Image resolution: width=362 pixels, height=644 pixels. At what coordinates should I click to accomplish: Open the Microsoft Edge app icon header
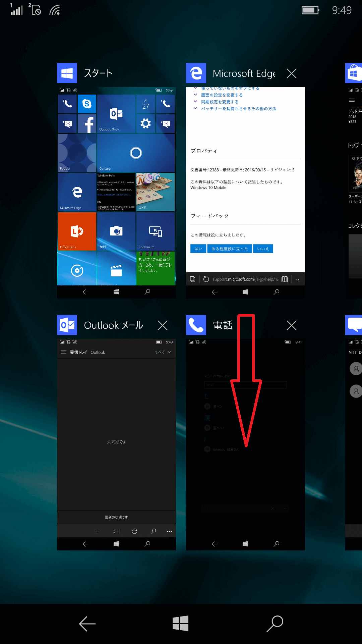(196, 73)
